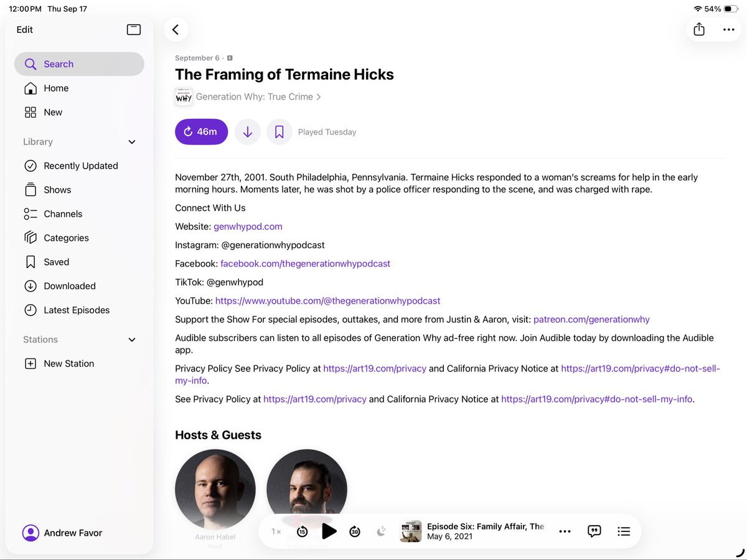Open first art19.com/privacy link
The height and width of the screenshot is (560, 747).
[375, 368]
